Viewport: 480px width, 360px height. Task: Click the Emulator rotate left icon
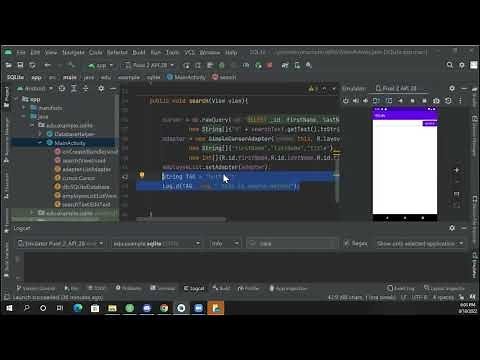click(376, 100)
